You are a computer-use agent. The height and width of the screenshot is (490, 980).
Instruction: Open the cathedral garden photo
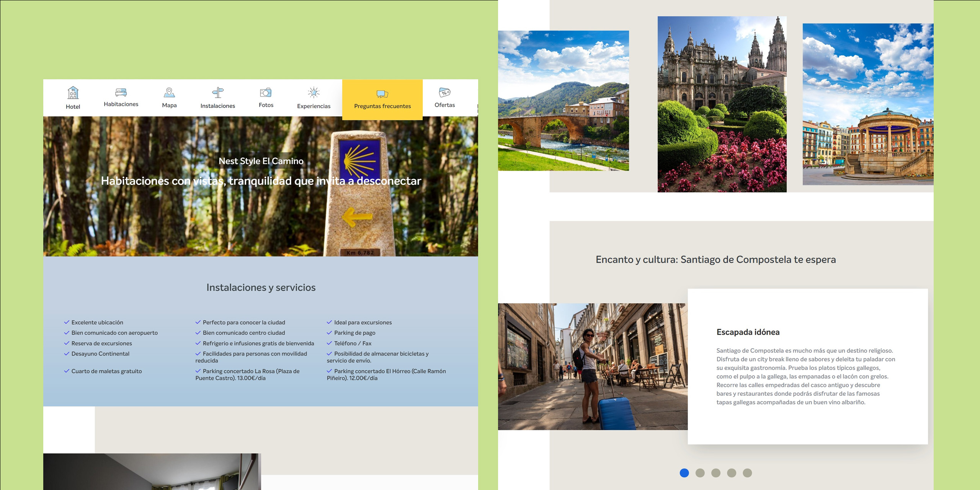(x=722, y=104)
